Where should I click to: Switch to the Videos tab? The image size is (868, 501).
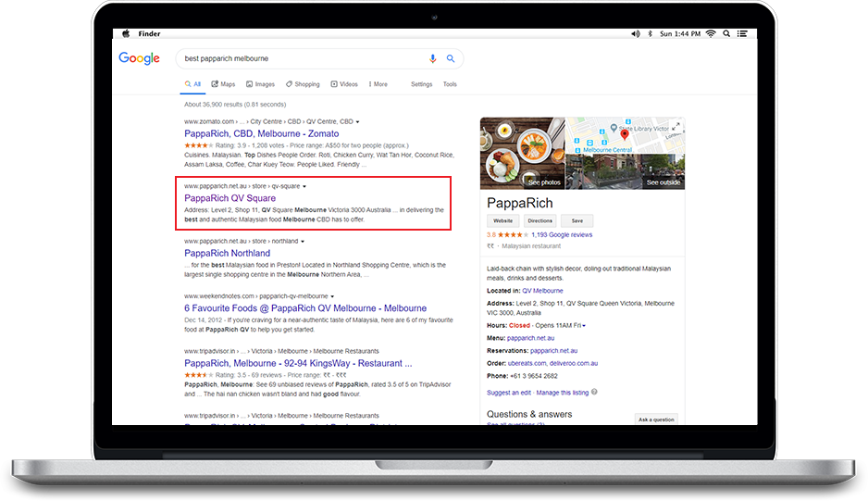tap(344, 84)
